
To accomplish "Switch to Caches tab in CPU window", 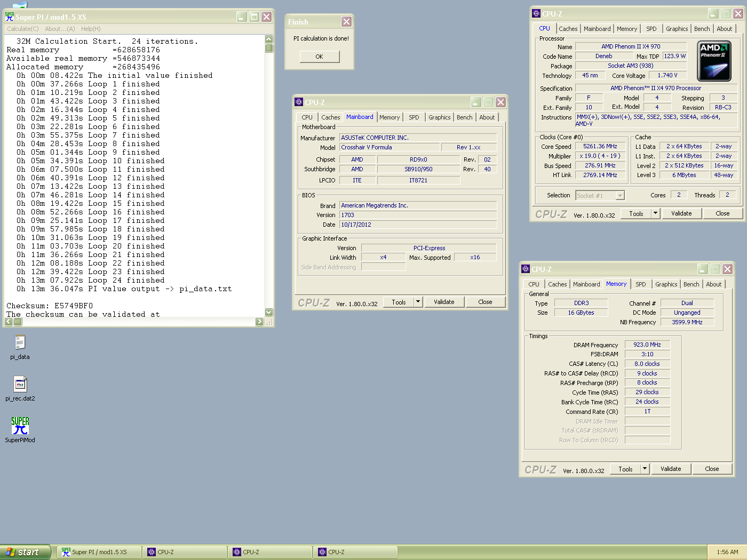I will coord(568,29).
